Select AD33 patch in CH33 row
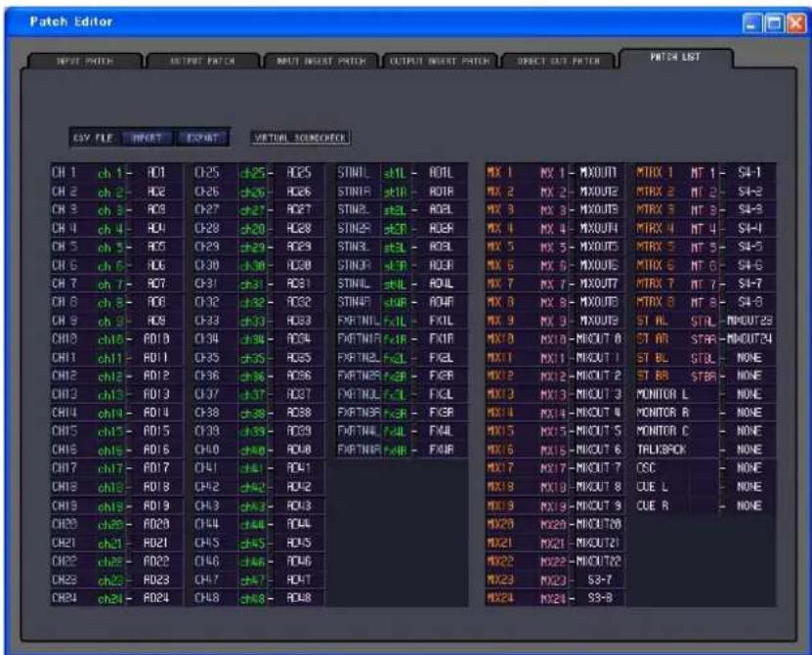This screenshot has width=812, height=655. coord(299,321)
